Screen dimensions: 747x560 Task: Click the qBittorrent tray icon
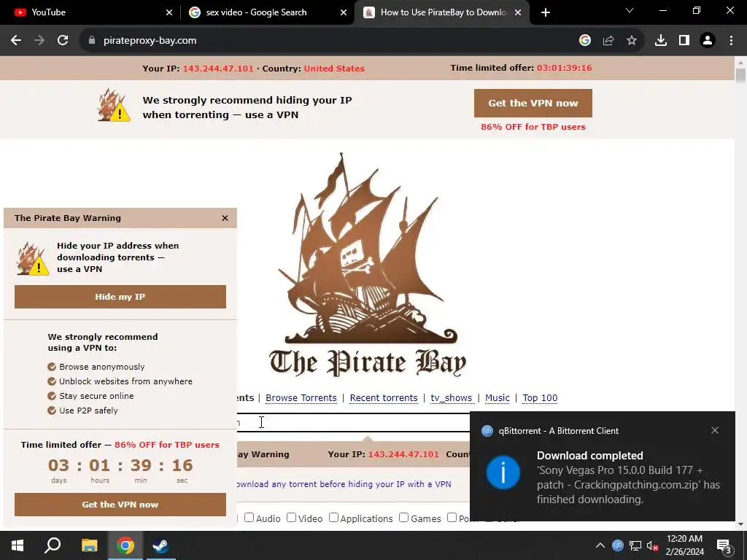618,545
